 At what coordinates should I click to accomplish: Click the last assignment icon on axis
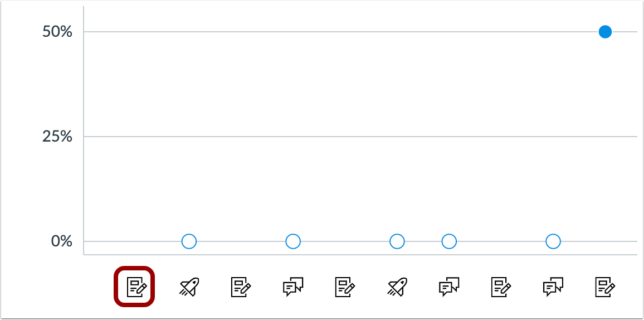click(x=605, y=287)
